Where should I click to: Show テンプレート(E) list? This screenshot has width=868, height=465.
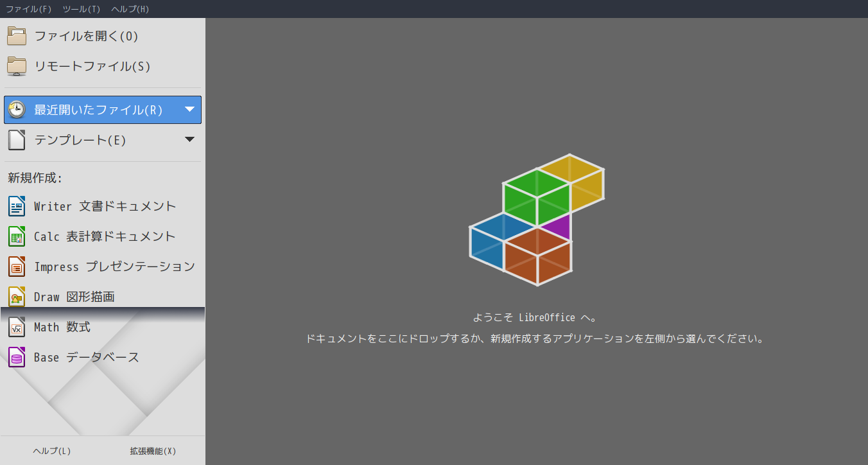(x=103, y=139)
